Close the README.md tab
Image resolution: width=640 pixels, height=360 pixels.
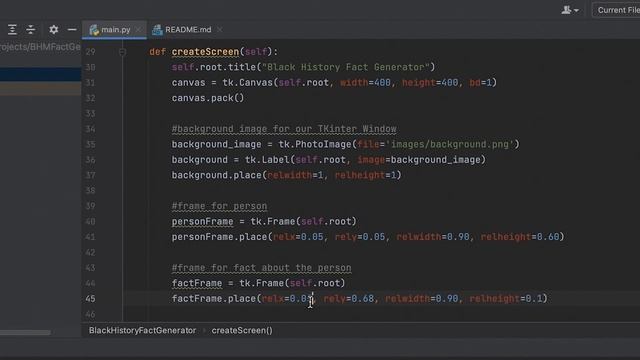220,29
